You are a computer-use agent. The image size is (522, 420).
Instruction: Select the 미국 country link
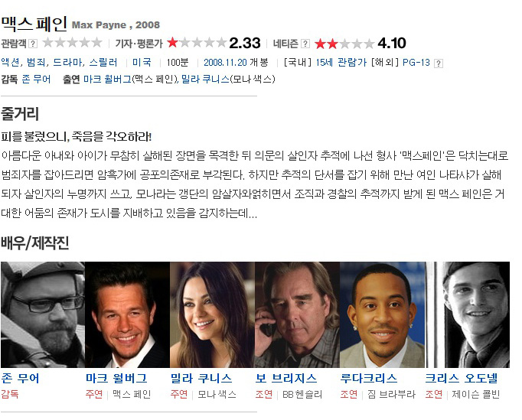[142, 62]
